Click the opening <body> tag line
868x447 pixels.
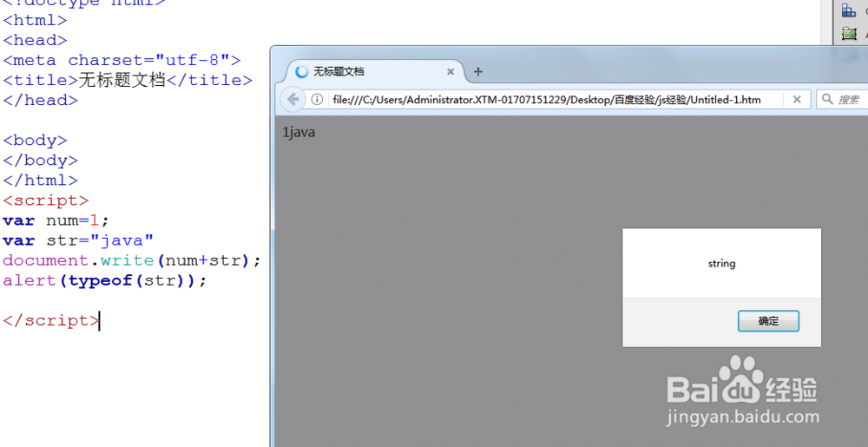(x=35, y=140)
